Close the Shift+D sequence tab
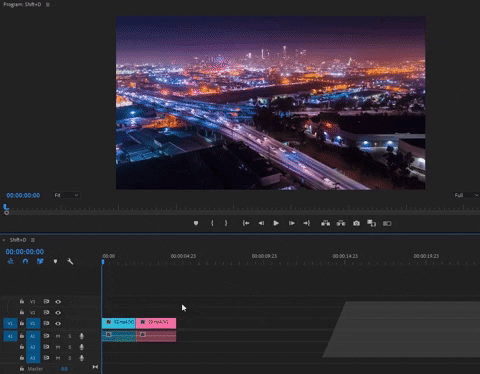 [4, 240]
